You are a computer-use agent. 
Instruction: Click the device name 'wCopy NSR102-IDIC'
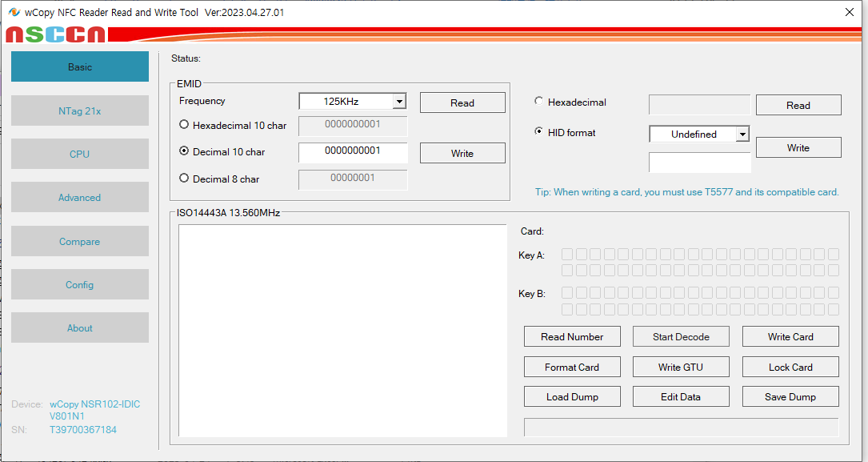coord(94,404)
